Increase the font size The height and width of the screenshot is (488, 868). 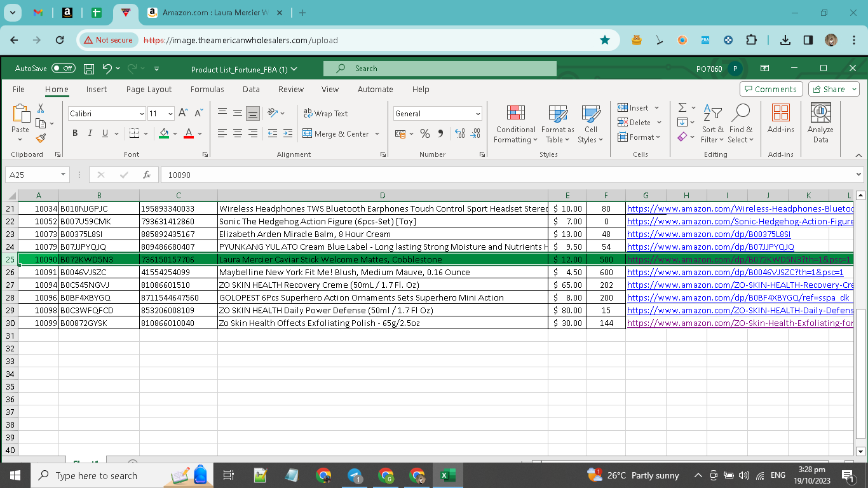click(x=183, y=113)
